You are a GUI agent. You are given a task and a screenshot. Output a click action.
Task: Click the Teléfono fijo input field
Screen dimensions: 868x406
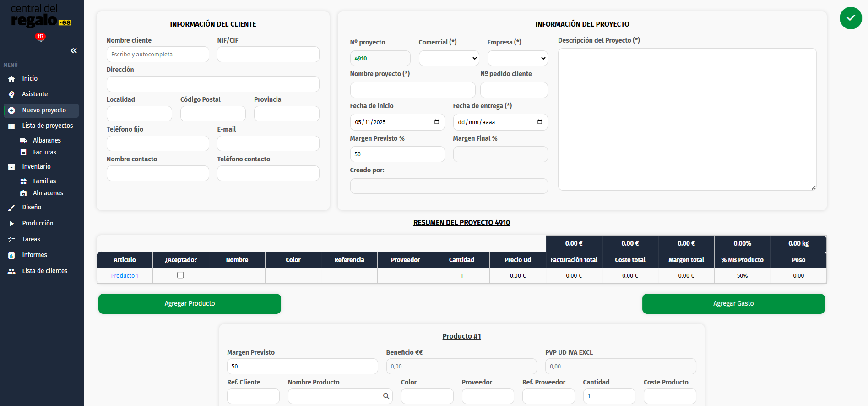157,143
